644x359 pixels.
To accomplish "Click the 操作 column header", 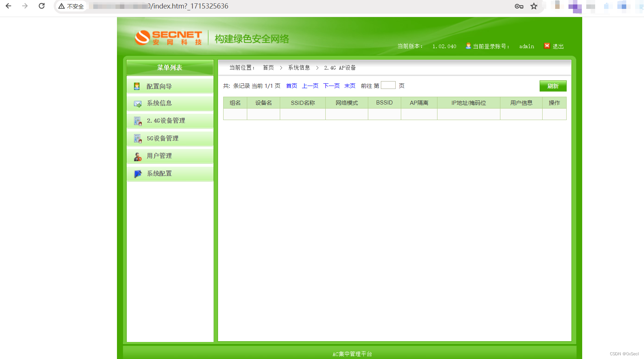I will [554, 103].
